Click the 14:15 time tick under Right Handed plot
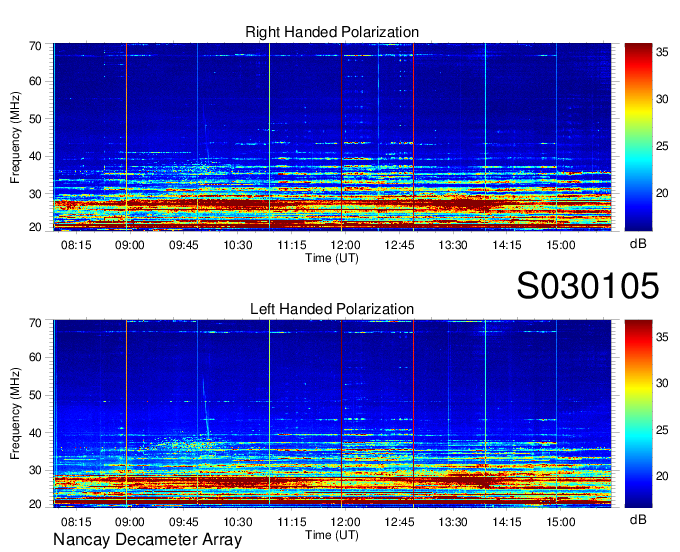This screenshot has height=552, width=680. pyautogui.click(x=507, y=245)
